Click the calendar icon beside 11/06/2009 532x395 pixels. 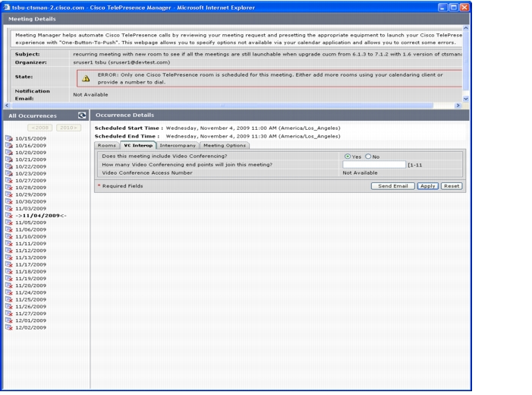pyautogui.click(x=9, y=229)
